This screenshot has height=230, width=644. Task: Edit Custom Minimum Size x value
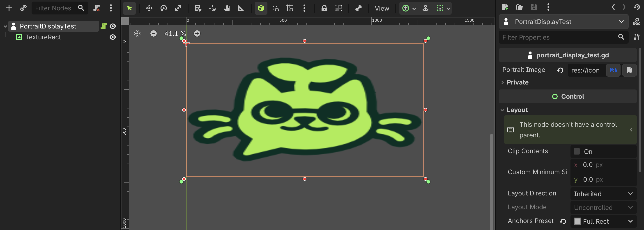[x=603, y=165]
